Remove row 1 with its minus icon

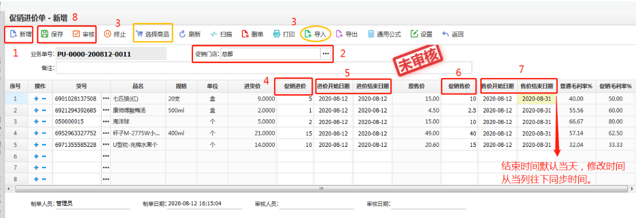pos(44,99)
